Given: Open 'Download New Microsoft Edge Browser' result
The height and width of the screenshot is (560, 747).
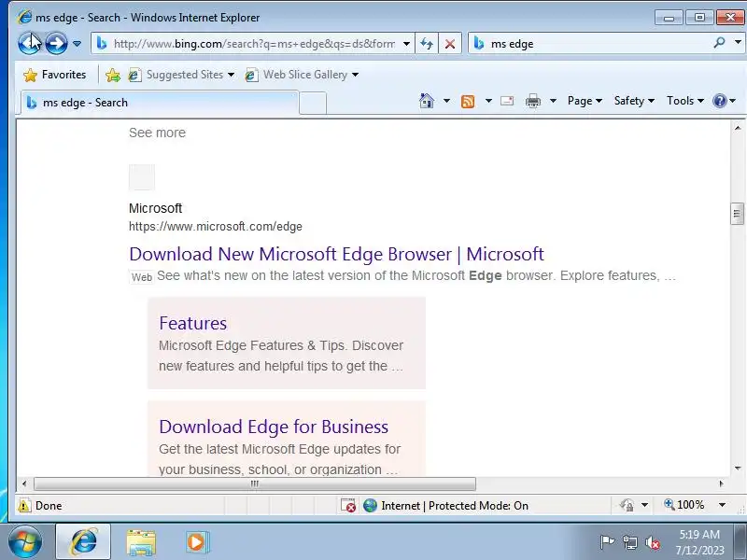Looking at the screenshot, I should (336, 254).
